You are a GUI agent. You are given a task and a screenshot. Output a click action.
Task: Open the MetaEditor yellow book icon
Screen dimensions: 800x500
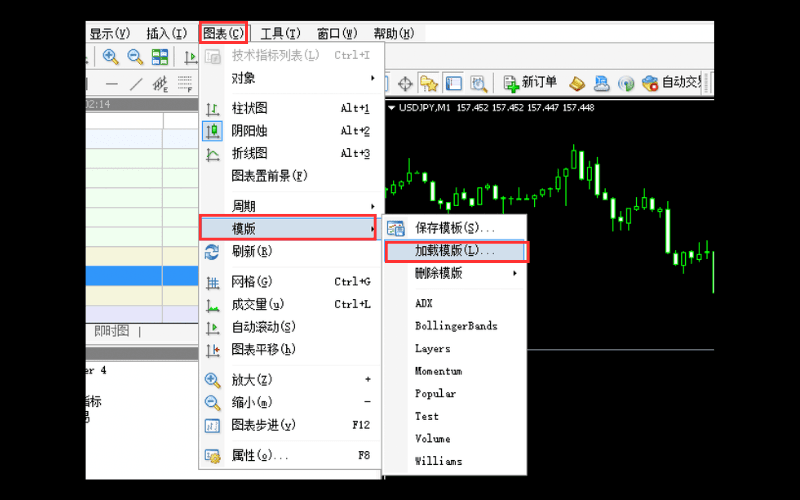click(577, 83)
